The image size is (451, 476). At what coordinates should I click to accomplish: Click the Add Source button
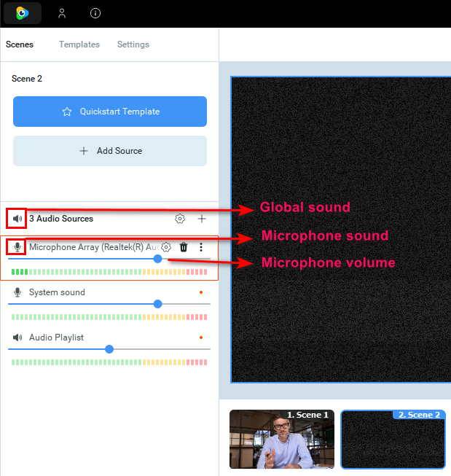click(x=110, y=151)
